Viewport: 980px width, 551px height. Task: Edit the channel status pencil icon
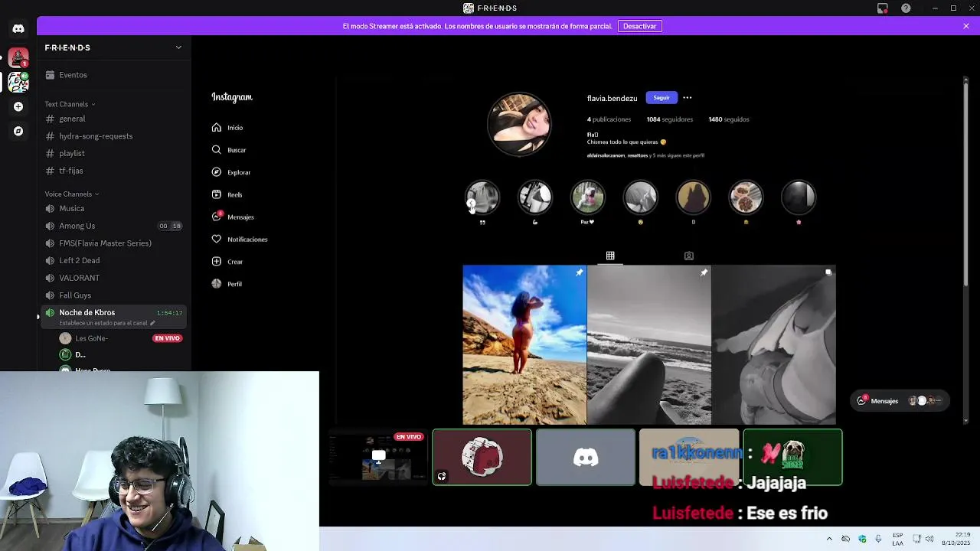tap(152, 323)
